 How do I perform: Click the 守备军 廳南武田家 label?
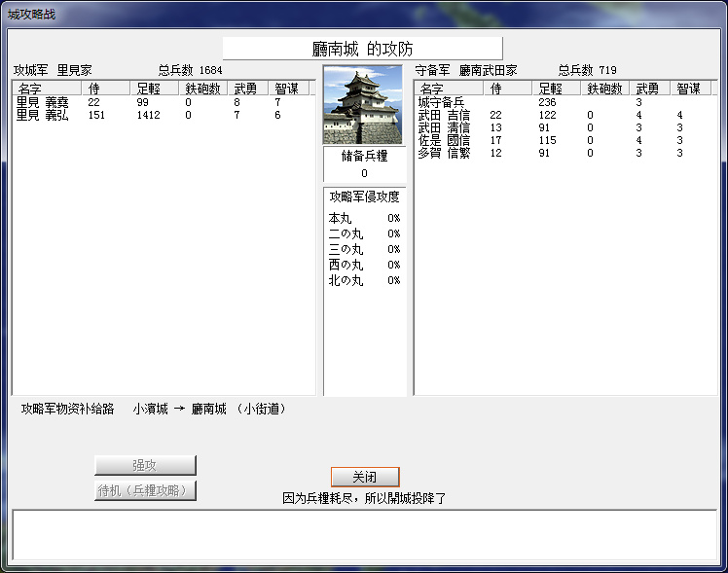466,70
